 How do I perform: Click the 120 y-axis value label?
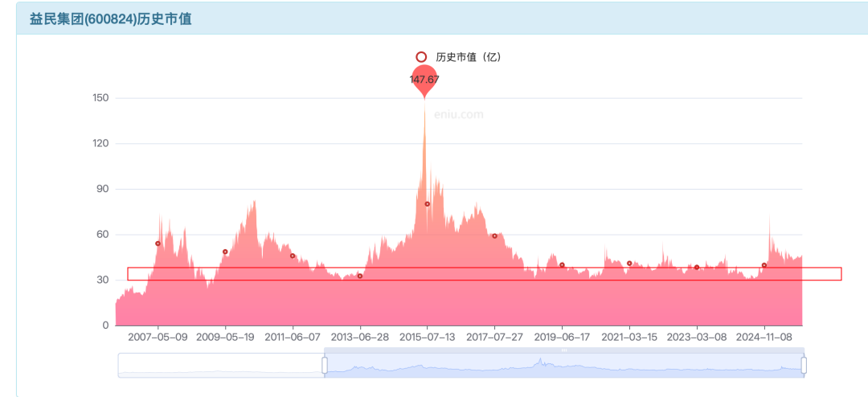pyautogui.click(x=101, y=143)
